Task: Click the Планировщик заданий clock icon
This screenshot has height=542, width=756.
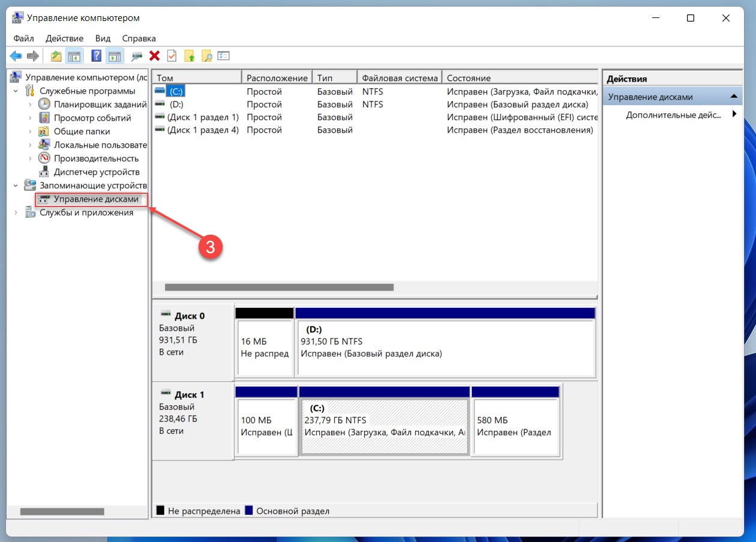Action: [x=44, y=104]
